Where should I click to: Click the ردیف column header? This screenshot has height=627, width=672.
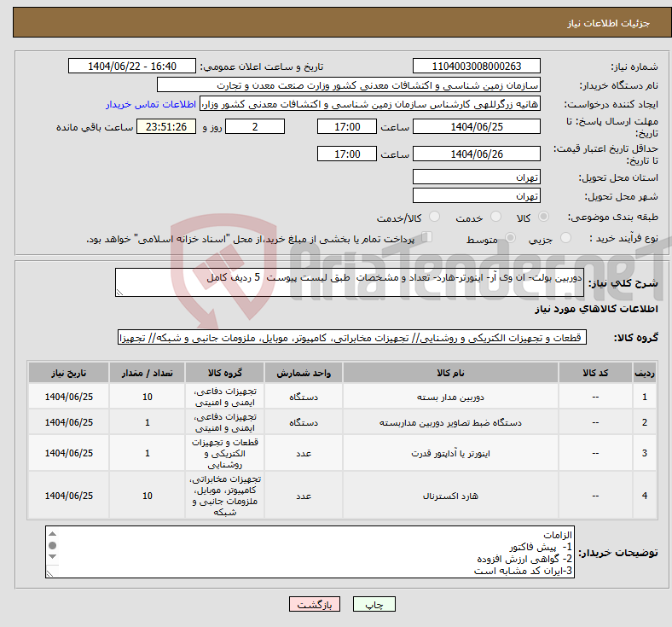(x=644, y=373)
